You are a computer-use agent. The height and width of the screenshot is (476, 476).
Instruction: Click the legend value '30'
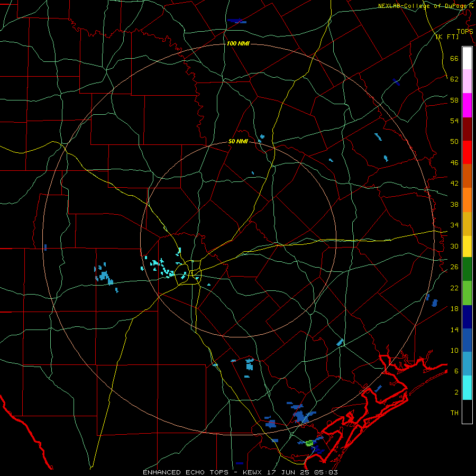454,246
